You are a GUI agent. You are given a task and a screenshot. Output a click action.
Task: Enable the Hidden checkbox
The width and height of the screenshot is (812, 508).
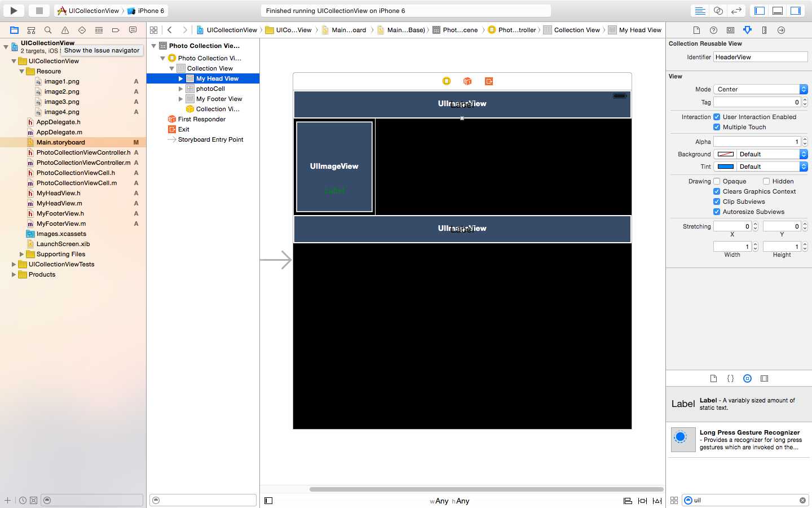[766, 181]
